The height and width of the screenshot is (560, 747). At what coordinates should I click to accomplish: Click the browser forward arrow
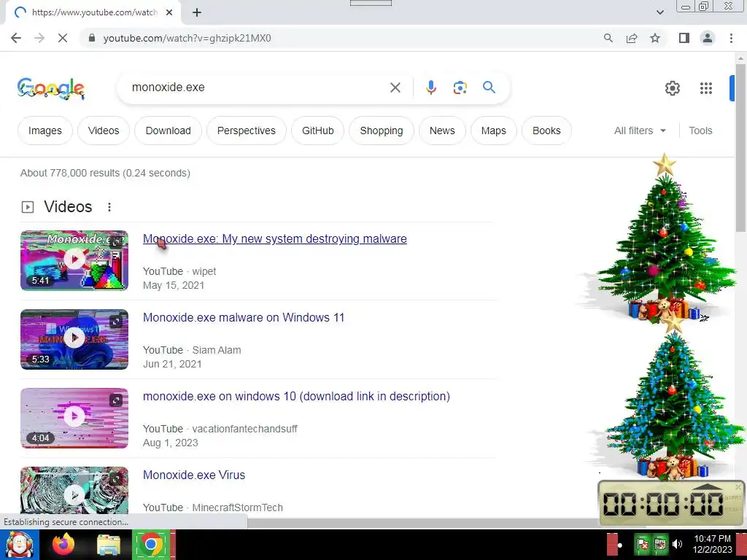pos(39,38)
